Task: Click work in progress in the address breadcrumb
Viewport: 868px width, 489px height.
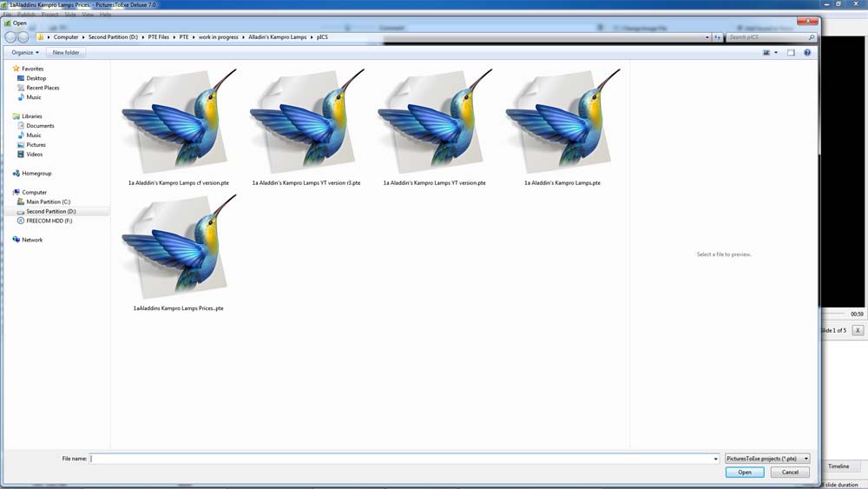Action: [x=218, y=37]
